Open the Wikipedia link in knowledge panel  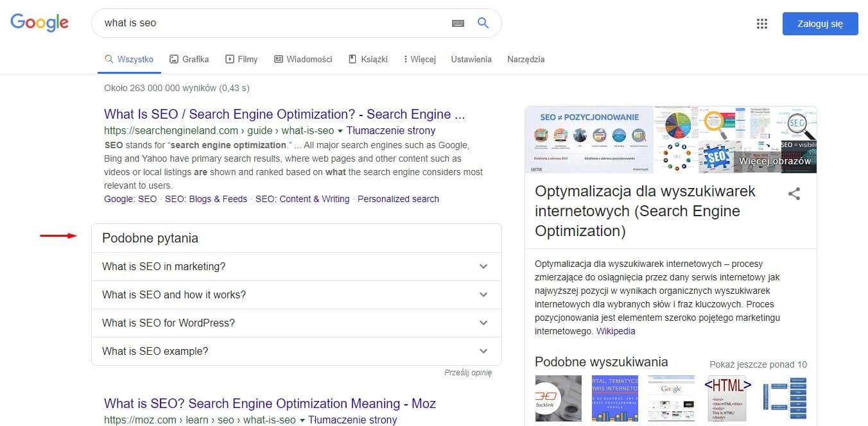615,331
